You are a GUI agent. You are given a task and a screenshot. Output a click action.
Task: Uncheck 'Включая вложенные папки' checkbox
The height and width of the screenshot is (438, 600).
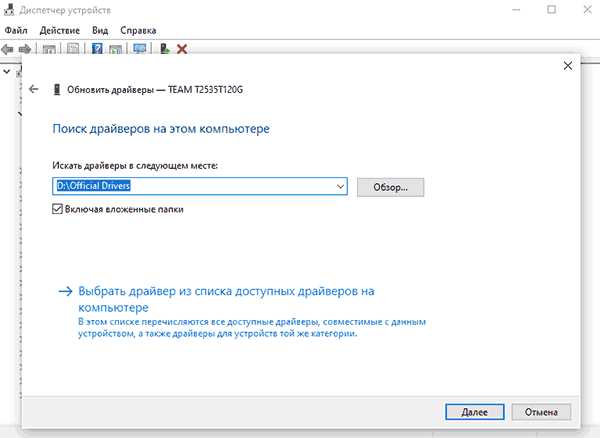pos(57,209)
